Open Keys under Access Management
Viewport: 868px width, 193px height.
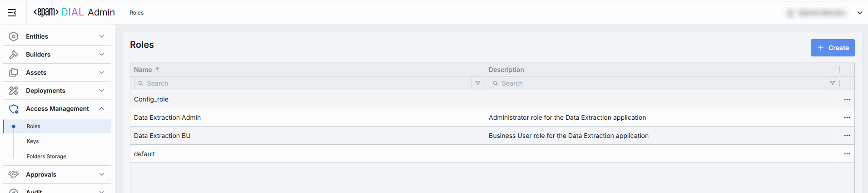pos(33,141)
